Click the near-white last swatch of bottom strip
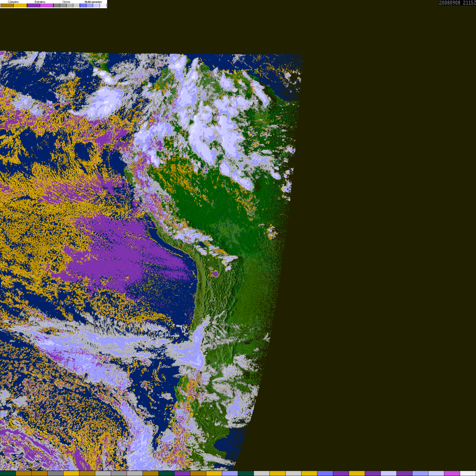The width and height of the screenshot is (476, 476). tap(468, 473)
